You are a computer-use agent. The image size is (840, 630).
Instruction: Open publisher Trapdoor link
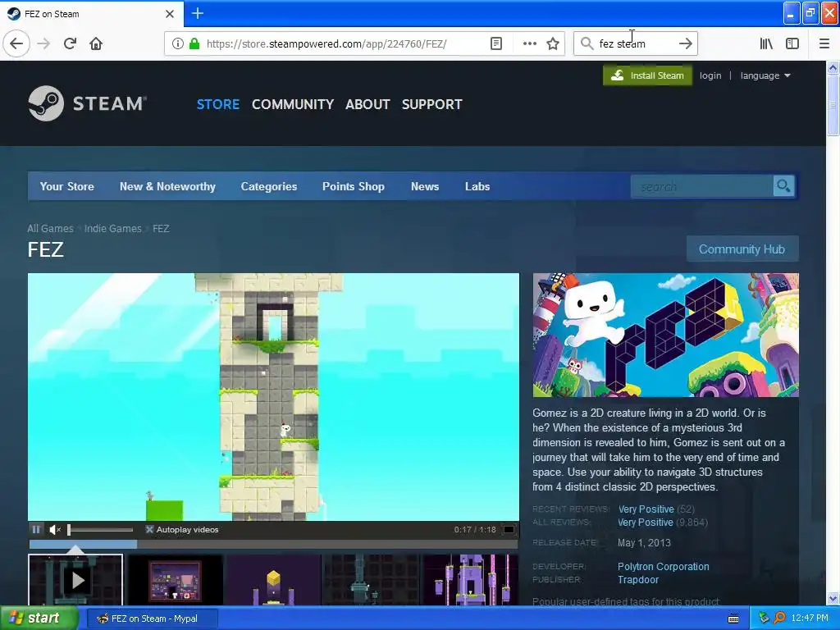pos(638,580)
